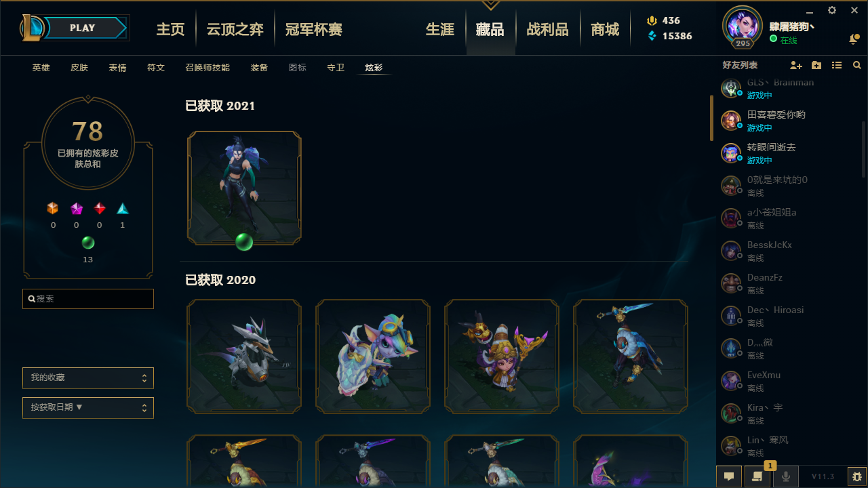Toggle the voice microphone button
The image size is (868, 488).
pos(786,476)
